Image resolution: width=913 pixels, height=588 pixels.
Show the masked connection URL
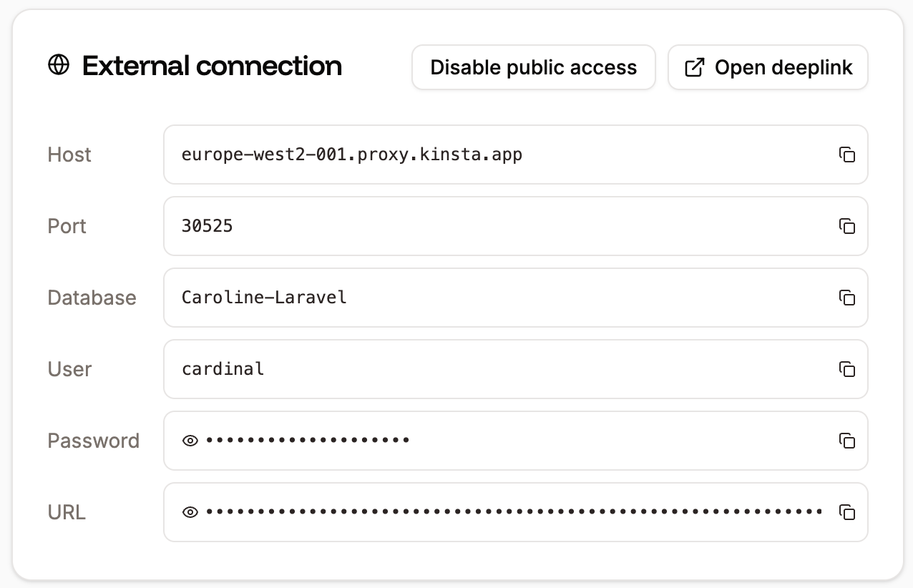[190, 512]
